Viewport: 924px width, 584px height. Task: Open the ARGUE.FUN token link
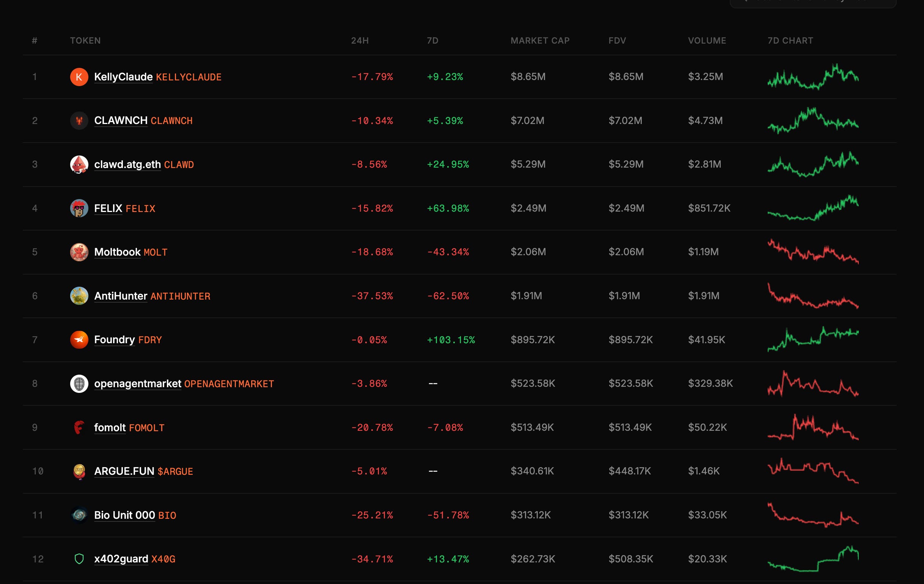(x=124, y=471)
